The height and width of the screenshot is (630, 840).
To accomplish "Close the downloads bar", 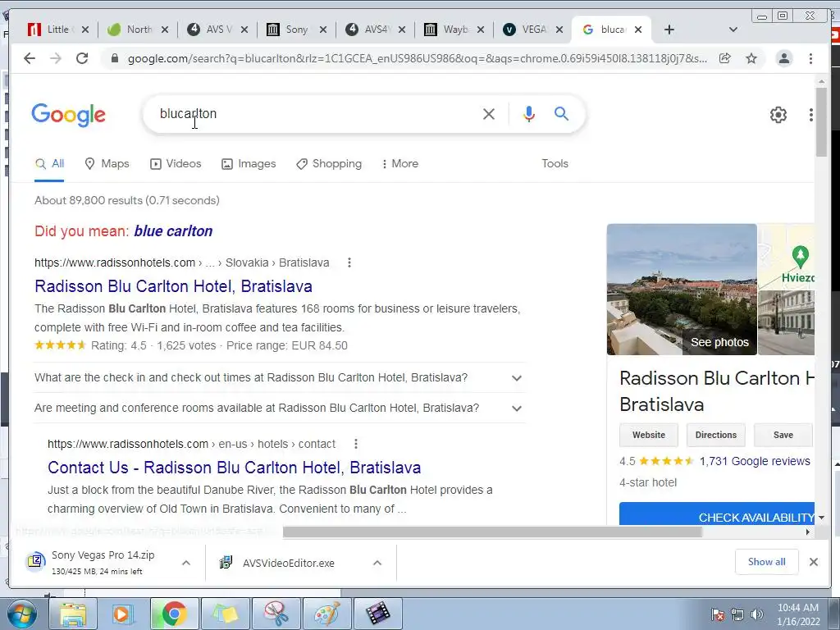I will (x=813, y=562).
